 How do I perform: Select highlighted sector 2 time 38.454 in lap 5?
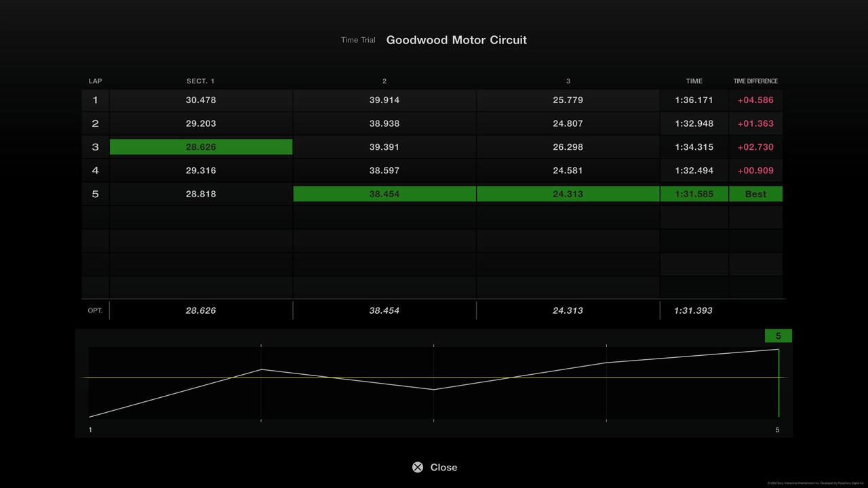pyautogui.click(x=384, y=194)
